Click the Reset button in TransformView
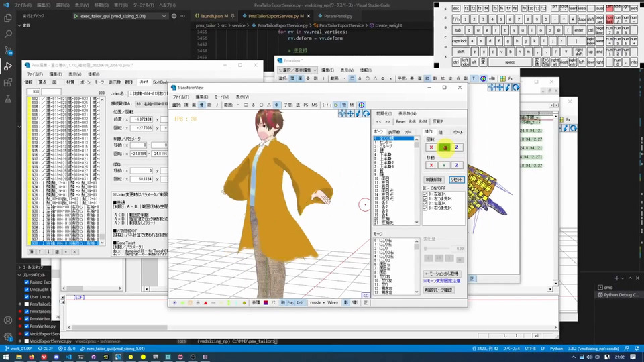 [400, 122]
